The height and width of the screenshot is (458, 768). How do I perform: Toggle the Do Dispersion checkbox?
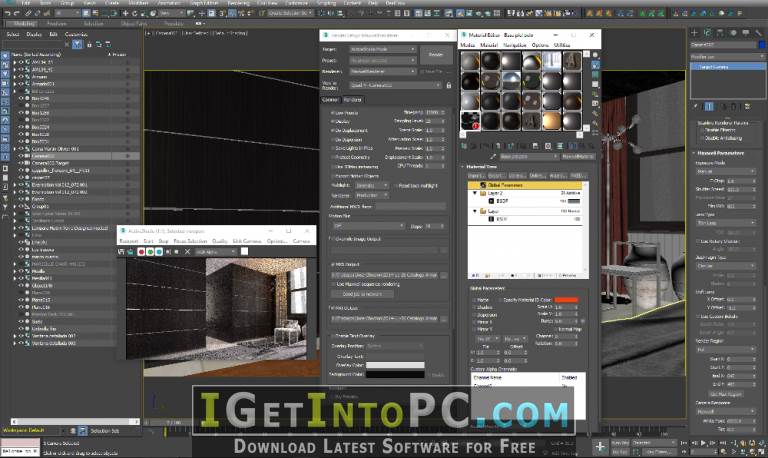(x=333, y=140)
